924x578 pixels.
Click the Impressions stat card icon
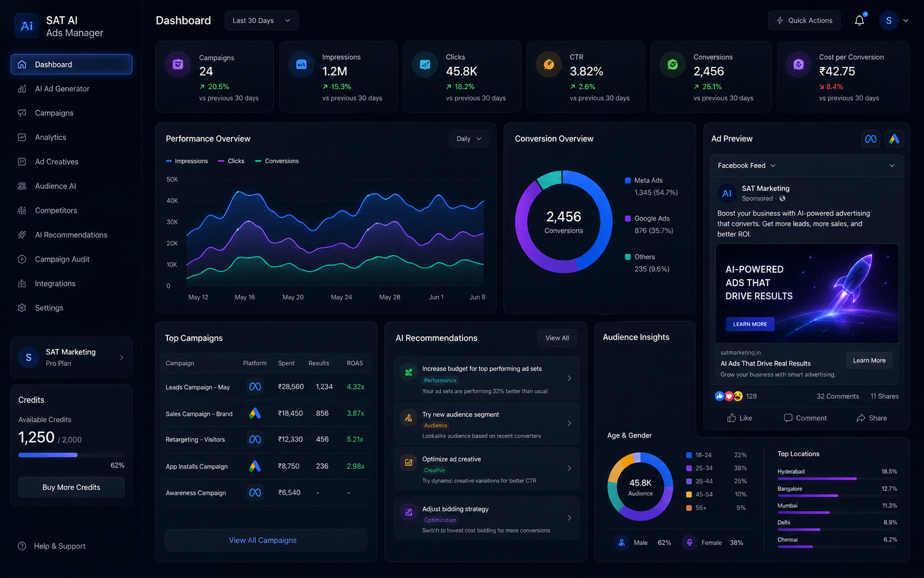(301, 65)
